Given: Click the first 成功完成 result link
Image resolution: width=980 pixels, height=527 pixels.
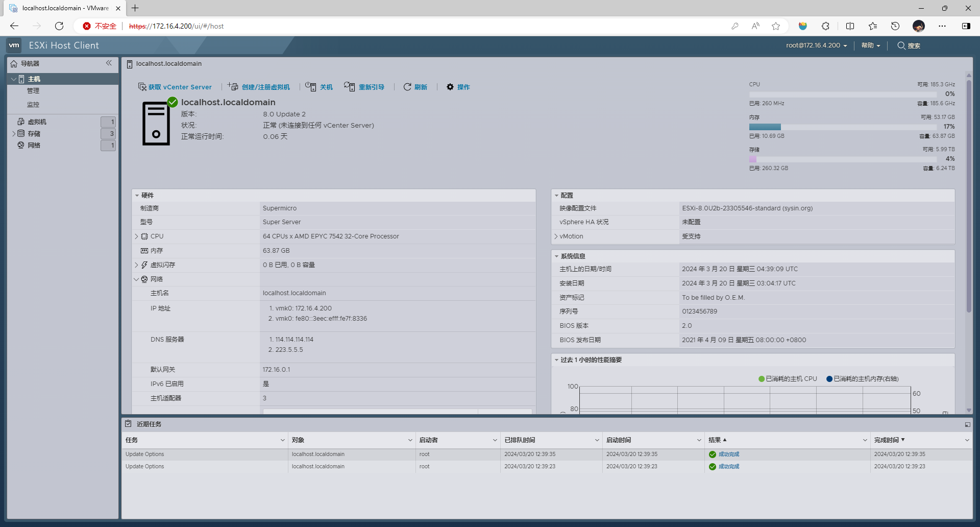Looking at the screenshot, I should point(729,454).
